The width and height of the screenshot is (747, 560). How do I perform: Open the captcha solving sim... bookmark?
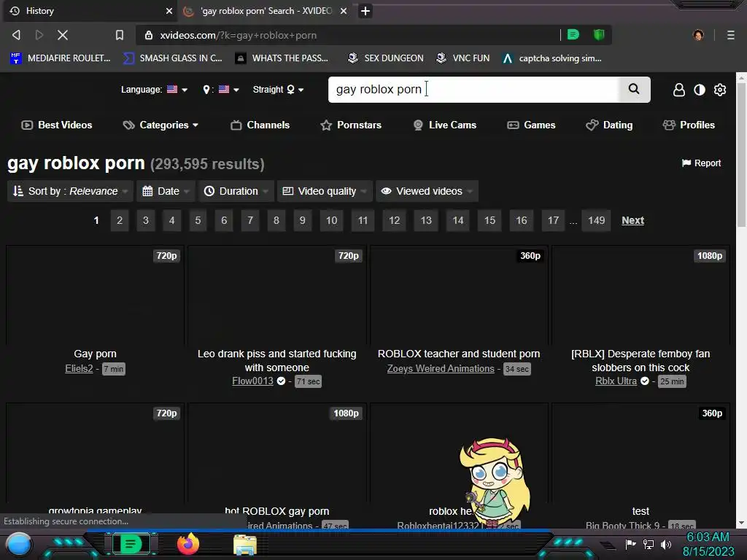coord(551,58)
